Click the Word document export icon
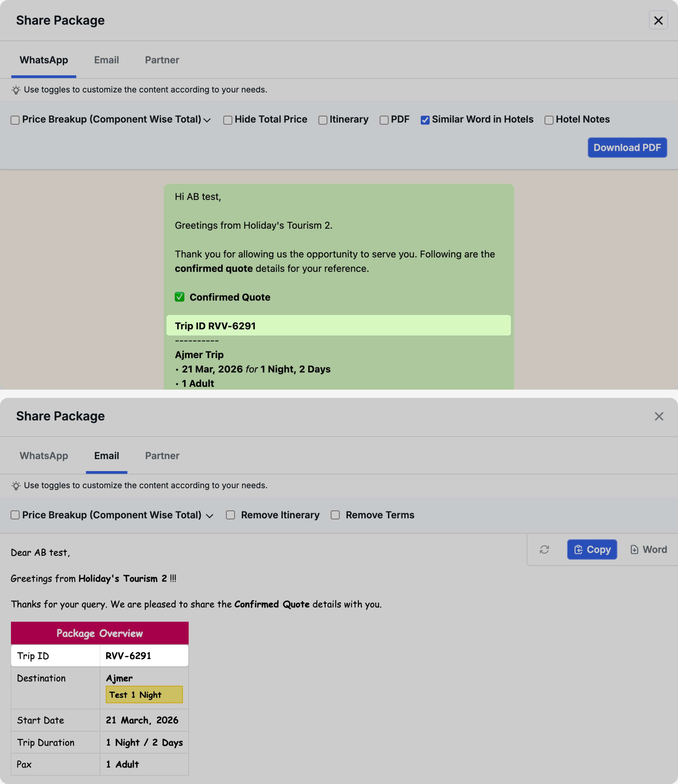Viewport: 678px width, 784px height. coord(634,549)
